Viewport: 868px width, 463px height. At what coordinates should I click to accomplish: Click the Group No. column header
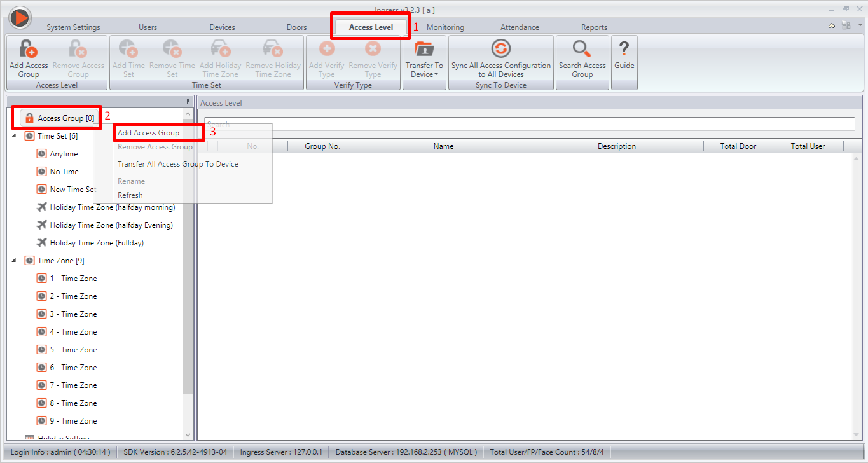coord(322,146)
